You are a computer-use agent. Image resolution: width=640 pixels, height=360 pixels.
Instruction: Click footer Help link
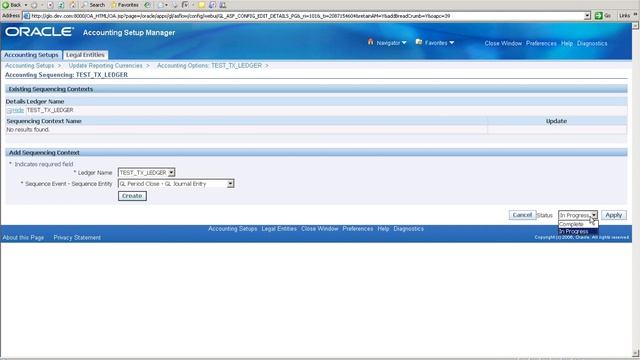click(x=383, y=229)
